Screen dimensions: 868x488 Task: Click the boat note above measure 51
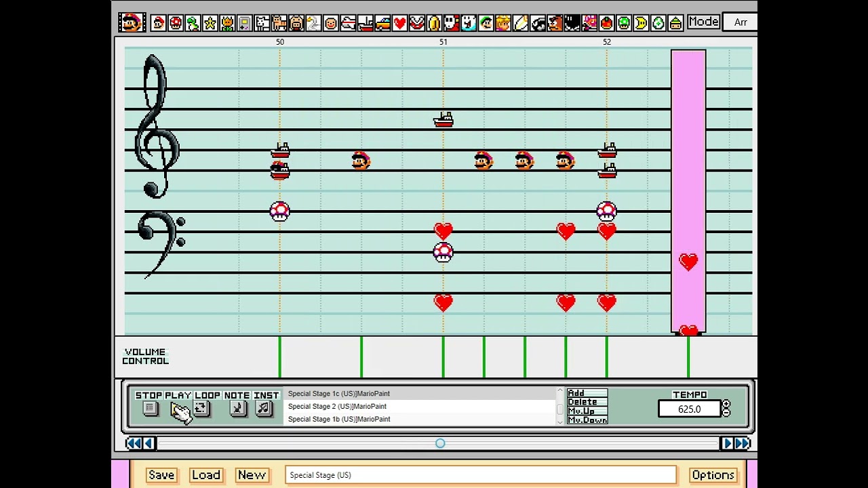443,120
